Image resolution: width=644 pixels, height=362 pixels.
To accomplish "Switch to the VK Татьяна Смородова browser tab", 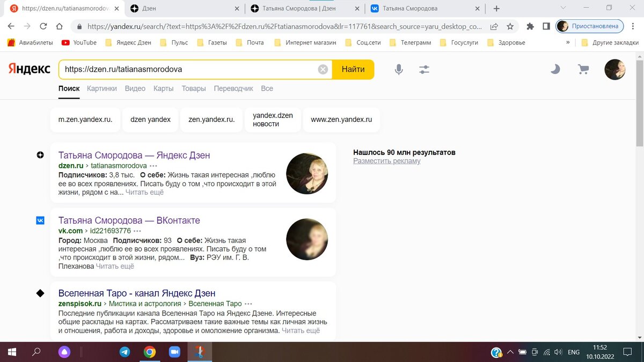I will point(425,9).
